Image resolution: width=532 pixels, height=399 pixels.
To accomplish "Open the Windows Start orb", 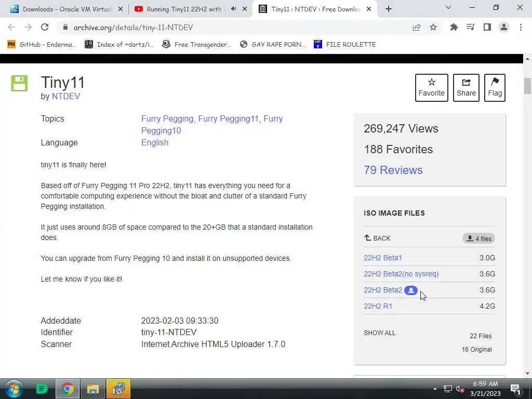I will pos(14,389).
